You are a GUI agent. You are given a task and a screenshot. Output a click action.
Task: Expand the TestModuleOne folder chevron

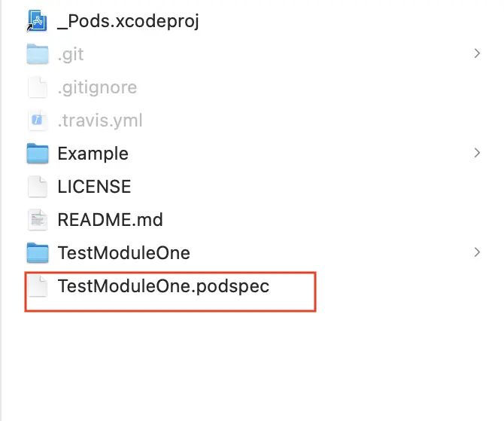[477, 252]
